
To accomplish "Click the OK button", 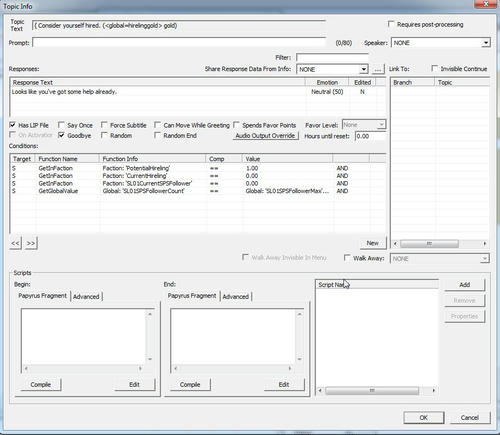I will [424, 418].
